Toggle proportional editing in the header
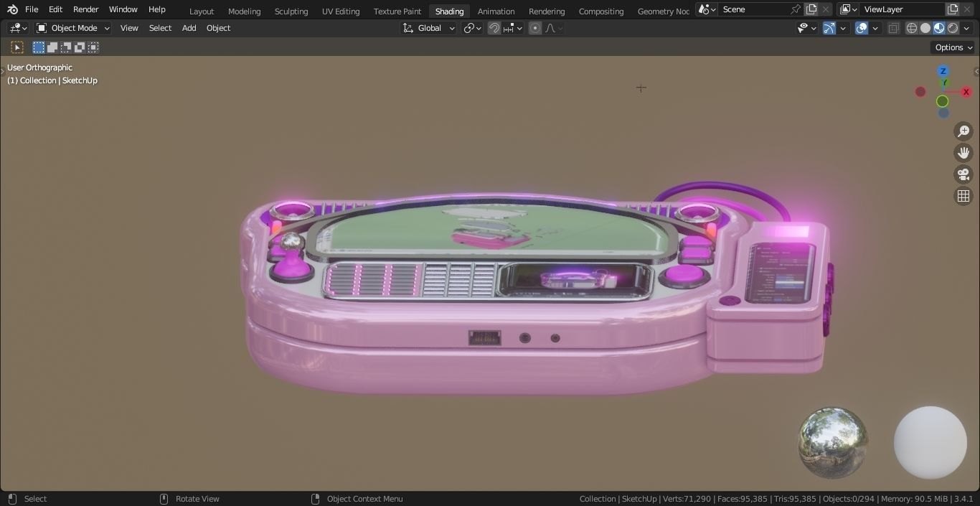The image size is (980, 506). click(534, 28)
